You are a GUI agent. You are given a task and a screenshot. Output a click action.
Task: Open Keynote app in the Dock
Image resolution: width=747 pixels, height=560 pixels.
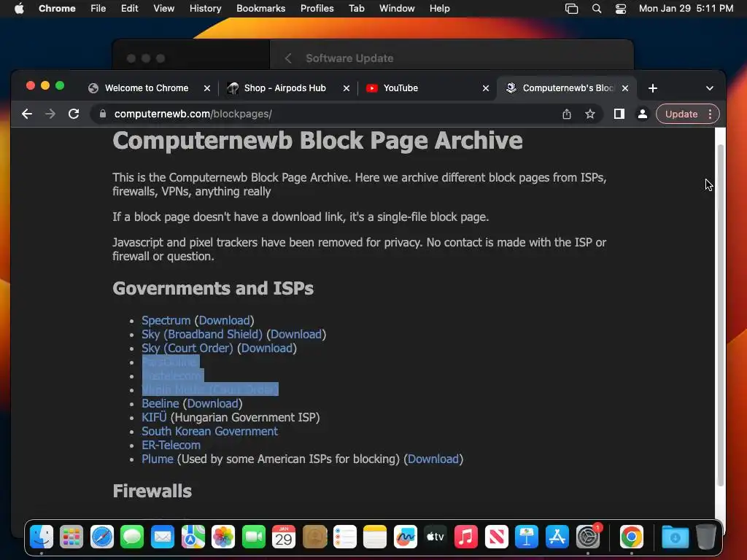pyautogui.click(x=527, y=537)
